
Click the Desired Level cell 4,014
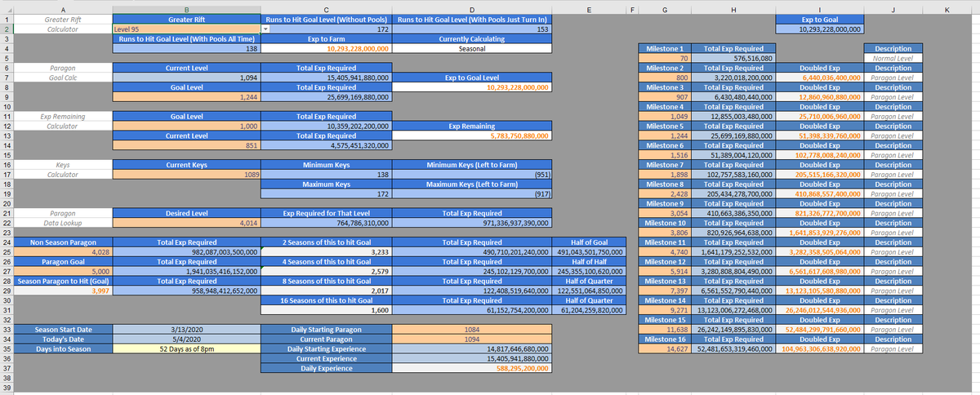point(185,222)
